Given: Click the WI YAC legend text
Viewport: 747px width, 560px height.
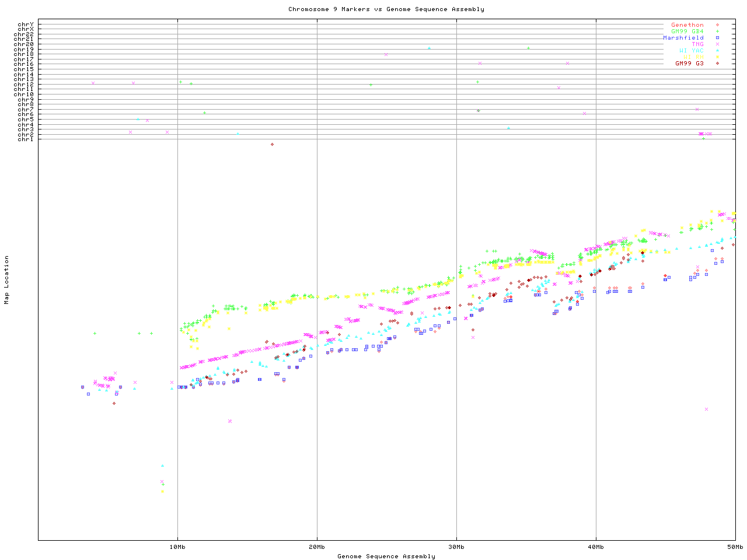Looking at the screenshot, I should pos(691,51).
